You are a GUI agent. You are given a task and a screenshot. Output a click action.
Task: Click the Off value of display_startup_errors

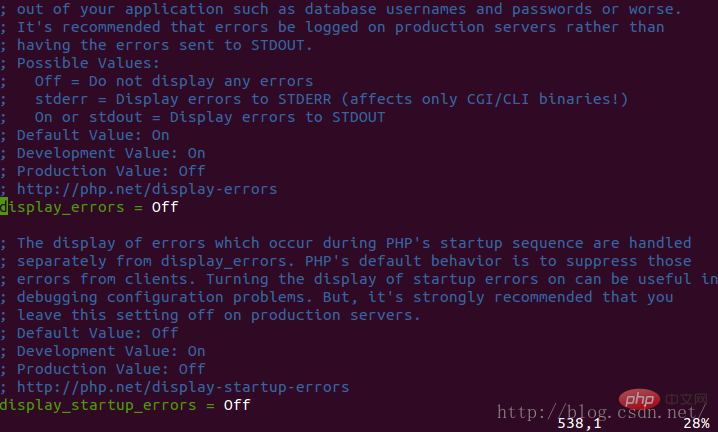237,405
